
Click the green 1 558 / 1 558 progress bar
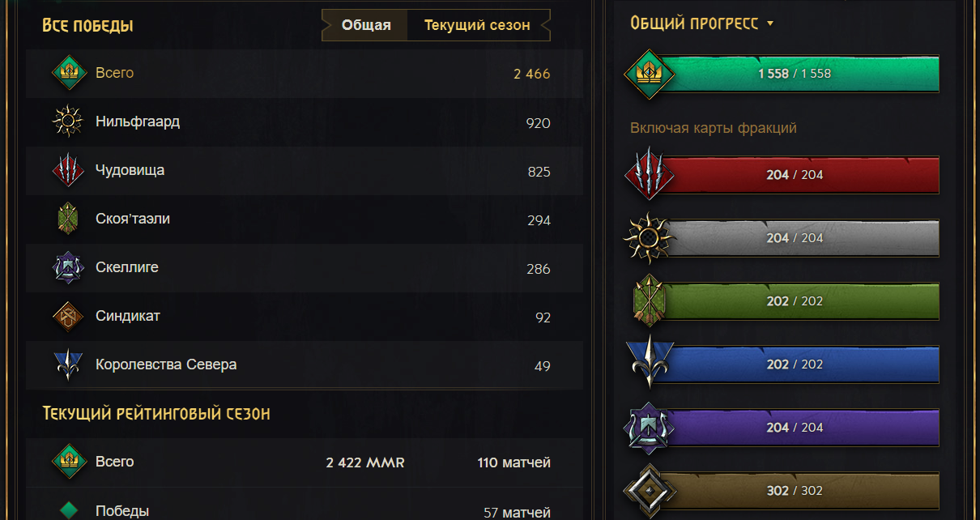[x=802, y=74]
